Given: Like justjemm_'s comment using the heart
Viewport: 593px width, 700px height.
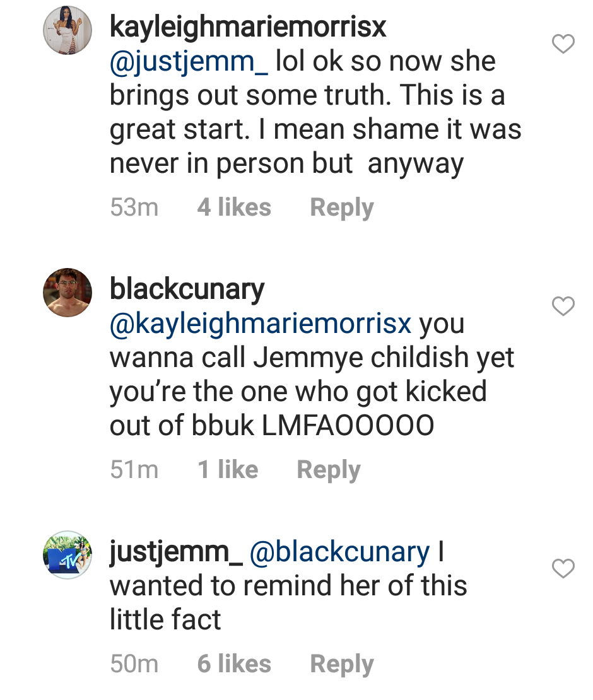Looking at the screenshot, I should pos(563,568).
